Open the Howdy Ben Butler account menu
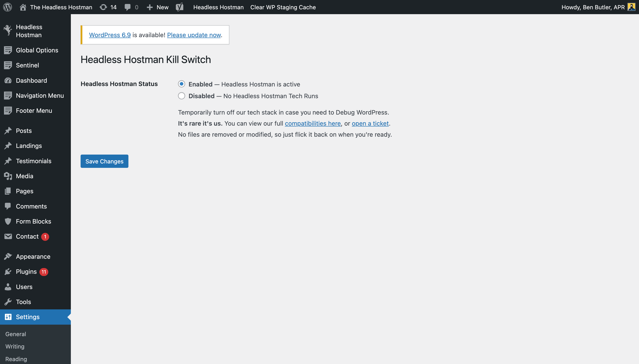The image size is (639, 364). point(593,7)
